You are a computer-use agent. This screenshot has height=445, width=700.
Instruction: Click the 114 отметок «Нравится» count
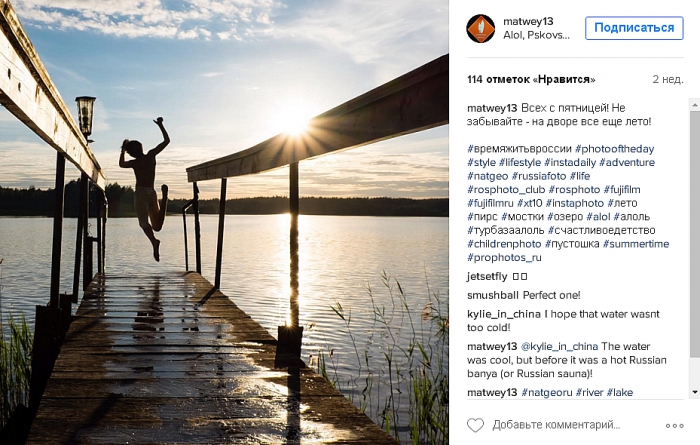pos(531,79)
